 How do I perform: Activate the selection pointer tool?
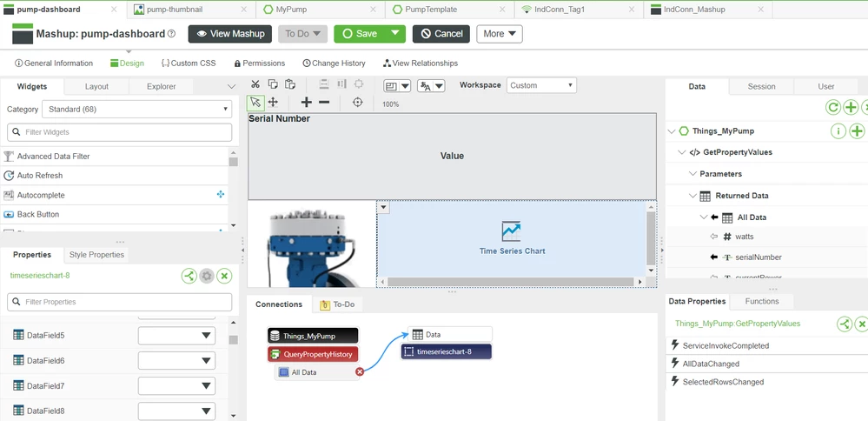[255, 103]
